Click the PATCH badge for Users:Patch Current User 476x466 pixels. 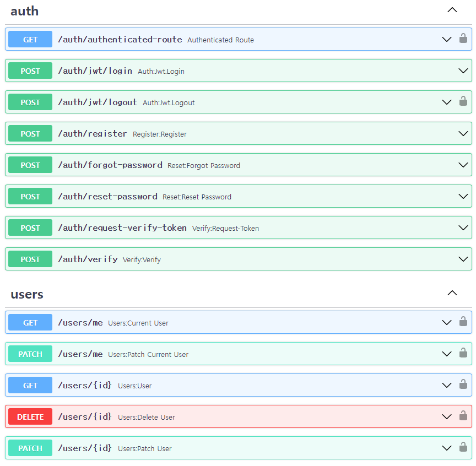(x=30, y=354)
